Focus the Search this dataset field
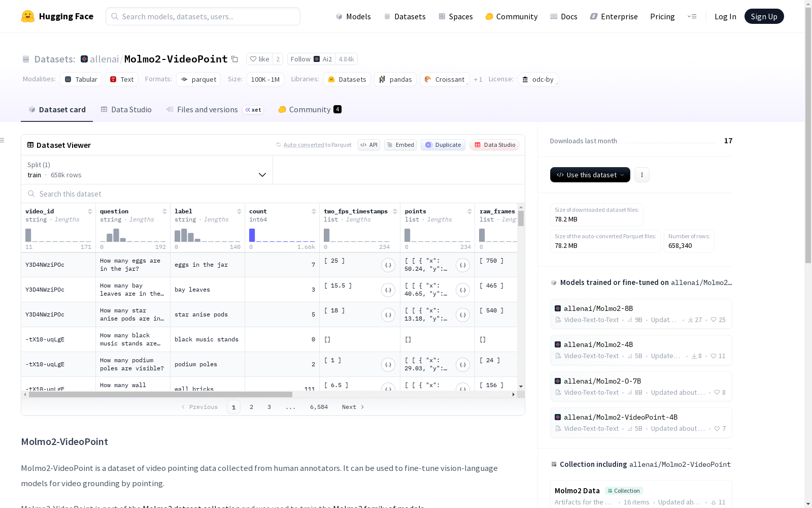This screenshot has width=812, height=508. tap(273, 194)
